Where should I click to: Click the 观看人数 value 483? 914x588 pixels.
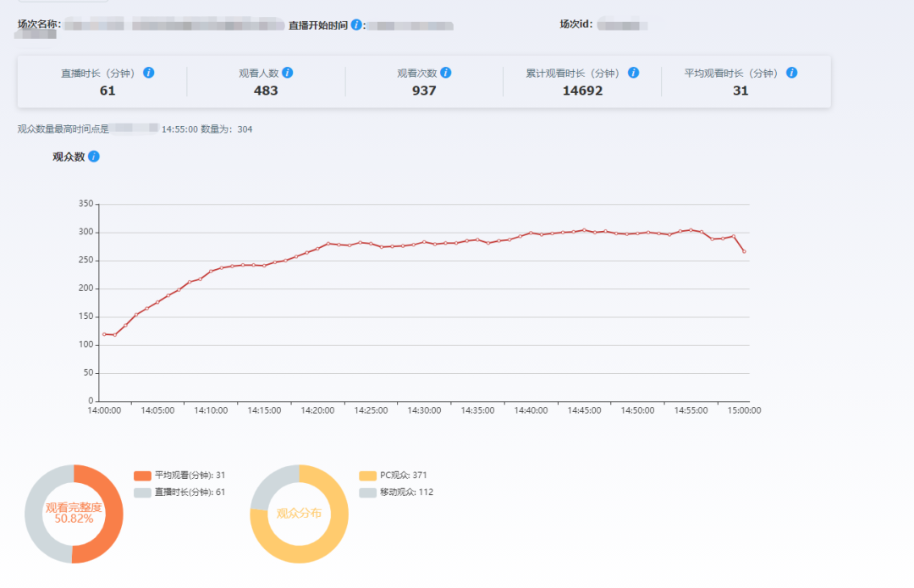click(x=266, y=91)
